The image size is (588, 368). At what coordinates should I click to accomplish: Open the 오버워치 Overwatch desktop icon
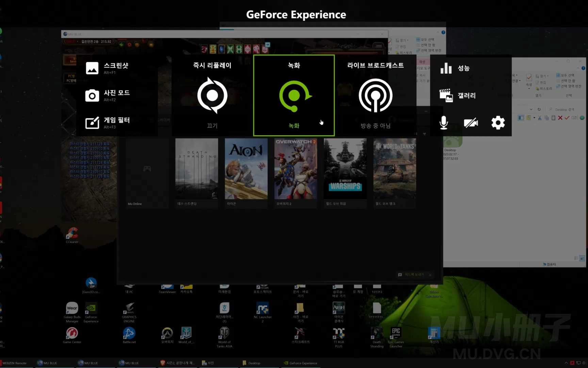coord(167,336)
